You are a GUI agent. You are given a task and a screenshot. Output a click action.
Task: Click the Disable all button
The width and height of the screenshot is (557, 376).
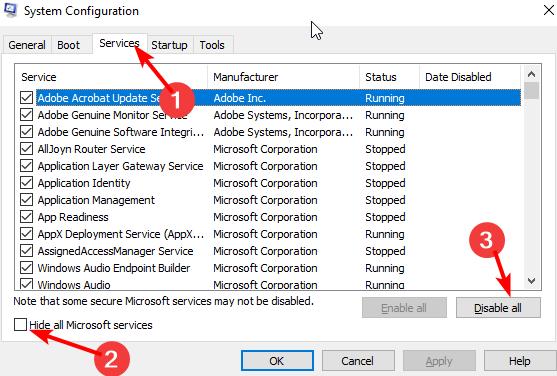click(498, 308)
